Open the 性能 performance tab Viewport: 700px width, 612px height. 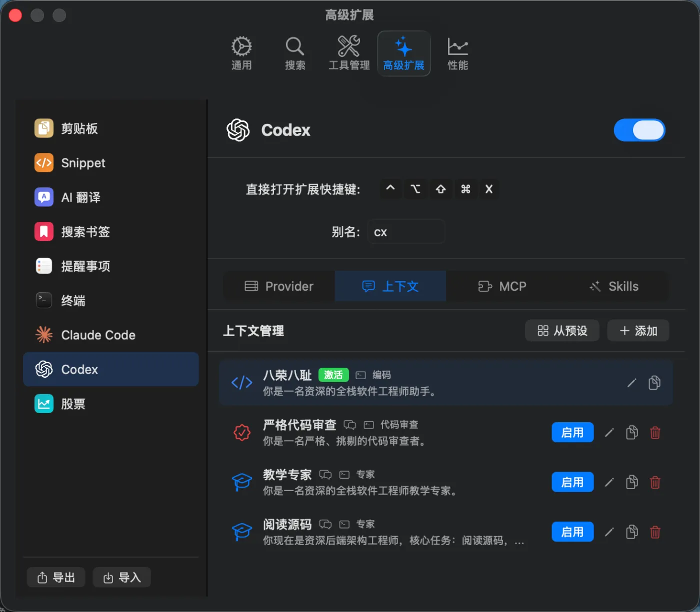pyautogui.click(x=457, y=53)
